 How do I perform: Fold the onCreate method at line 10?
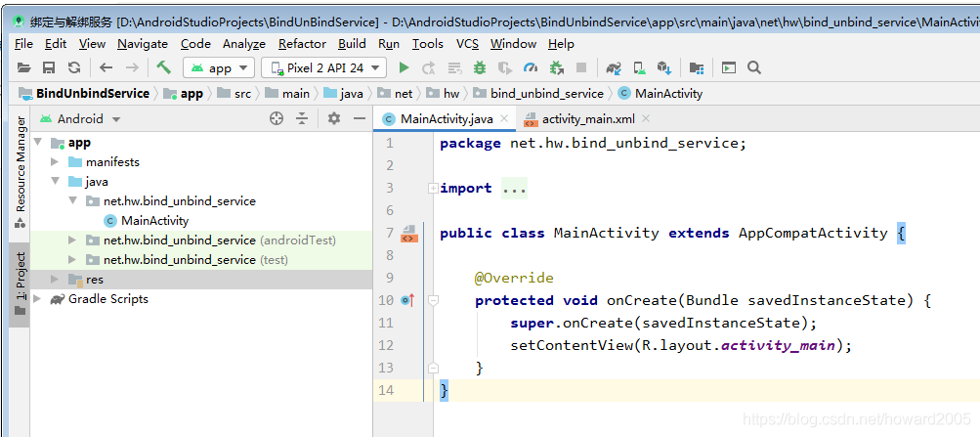point(433,301)
